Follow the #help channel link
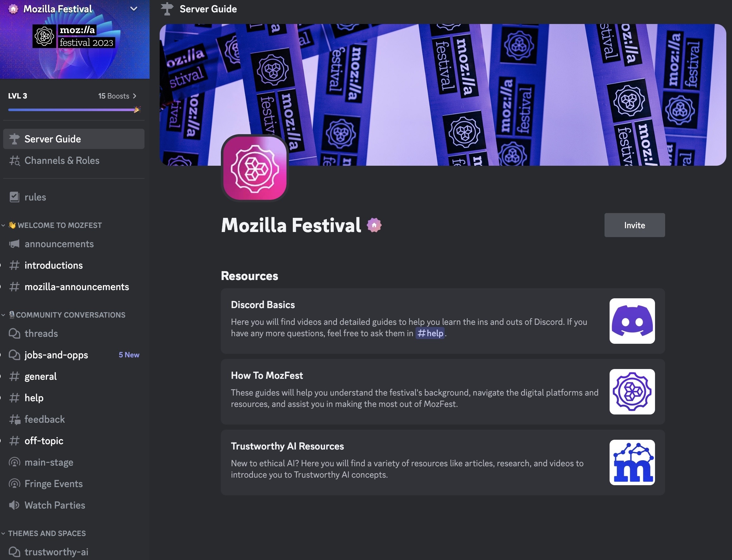 430,333
